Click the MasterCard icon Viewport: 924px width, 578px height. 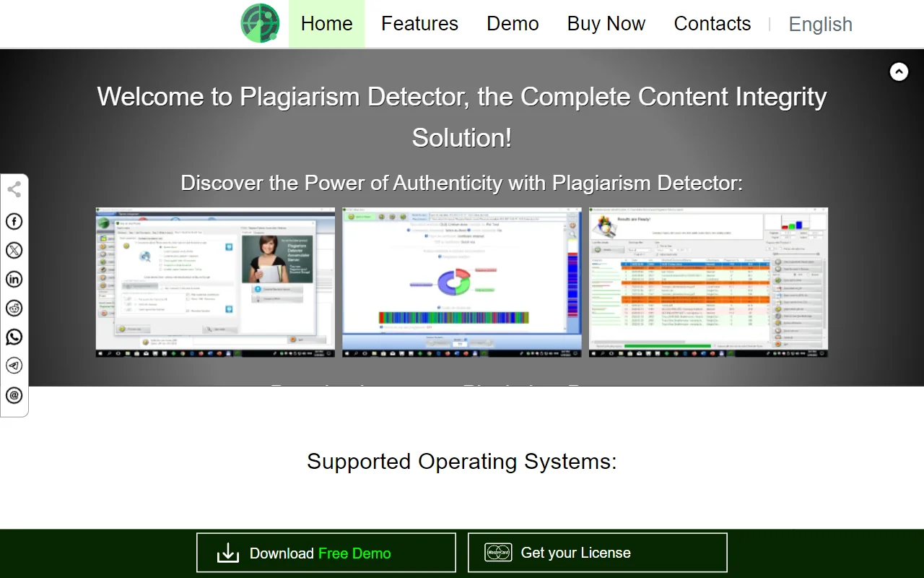[498, 553]
